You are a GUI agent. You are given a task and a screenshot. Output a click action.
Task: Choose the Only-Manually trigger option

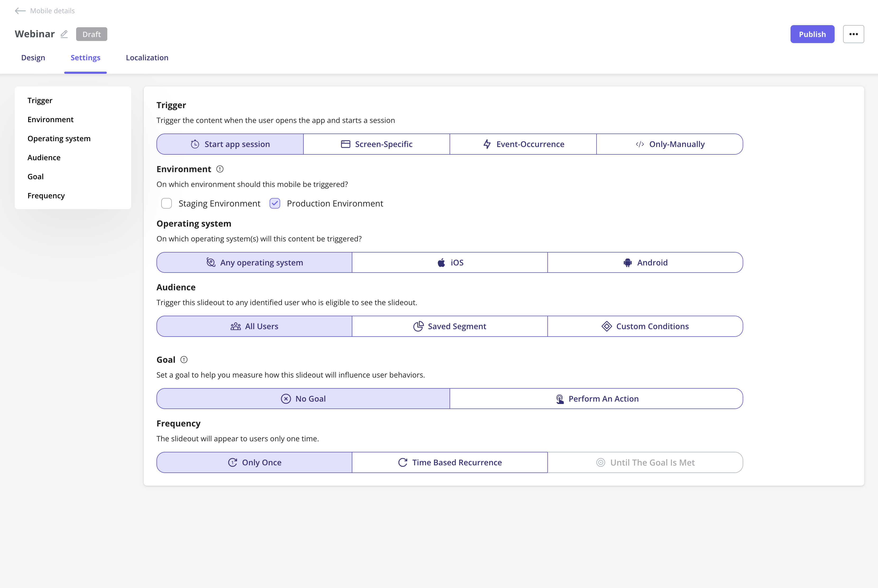click(669, 144)
